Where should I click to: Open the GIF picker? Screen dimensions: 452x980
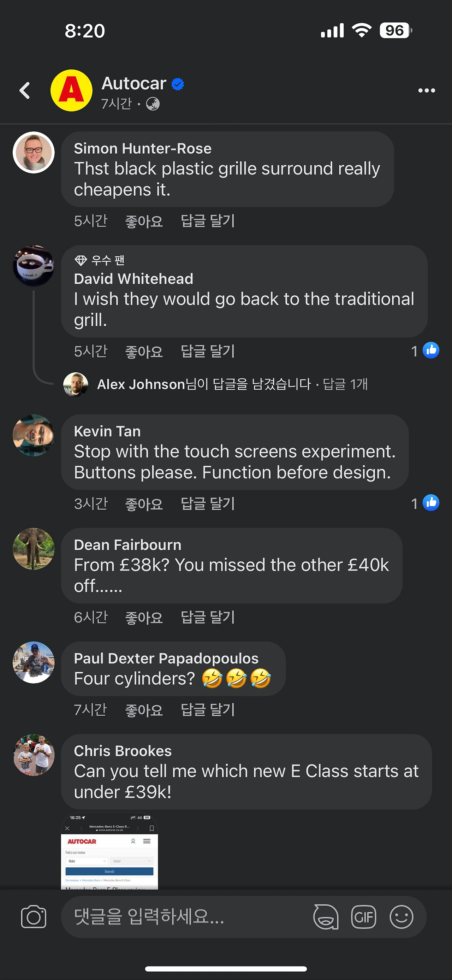click(x=363, y=916)
